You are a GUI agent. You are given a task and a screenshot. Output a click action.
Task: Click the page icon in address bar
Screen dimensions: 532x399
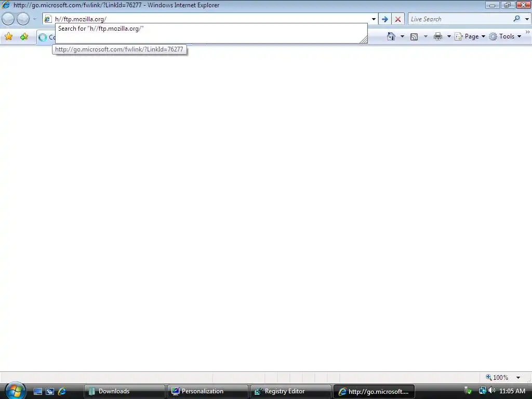coord(48,19)
